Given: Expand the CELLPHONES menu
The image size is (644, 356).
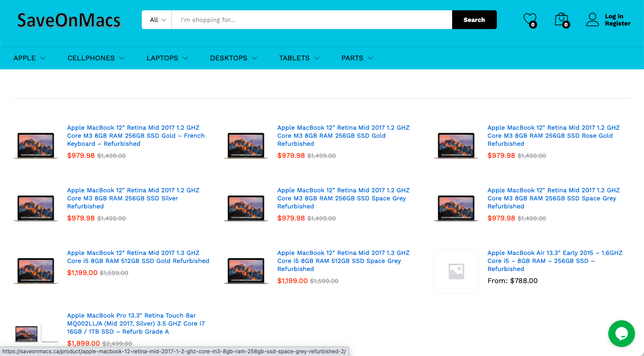Looking at the screenshot, I should [96, 58].
